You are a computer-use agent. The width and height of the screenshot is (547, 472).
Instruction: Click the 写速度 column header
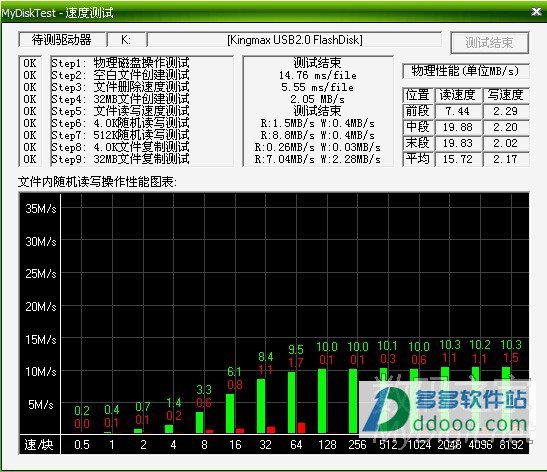click(505, 95)
